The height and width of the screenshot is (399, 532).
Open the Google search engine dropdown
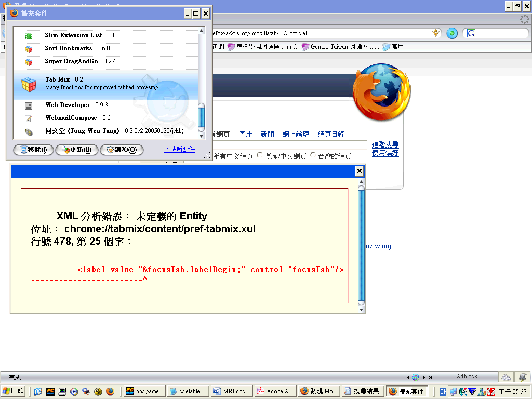point(471,33)
